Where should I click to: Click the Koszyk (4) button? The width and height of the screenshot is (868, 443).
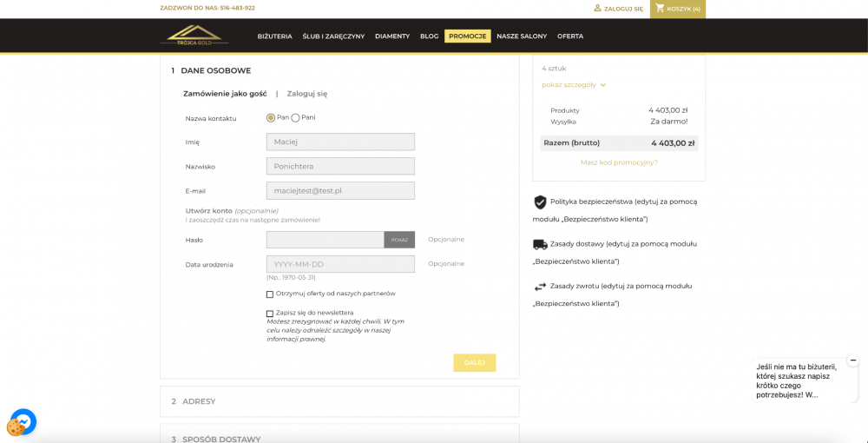[678, 9]
